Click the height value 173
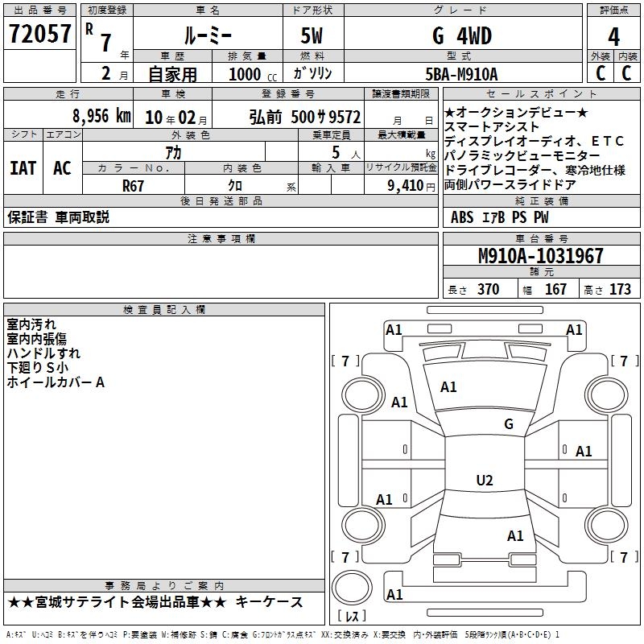 tap(620, 289)
